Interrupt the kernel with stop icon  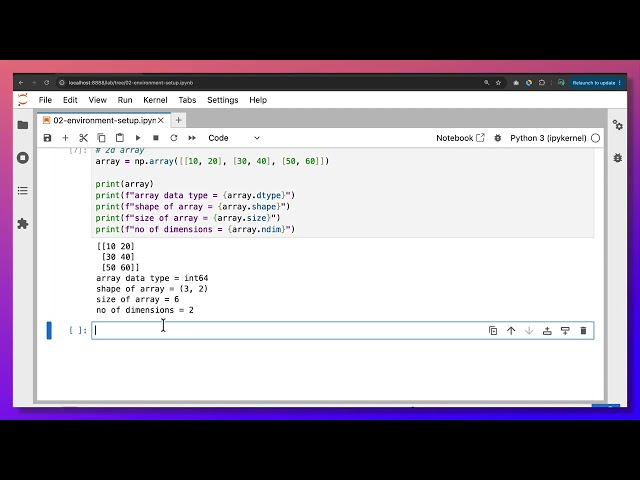tap(156, 138)
